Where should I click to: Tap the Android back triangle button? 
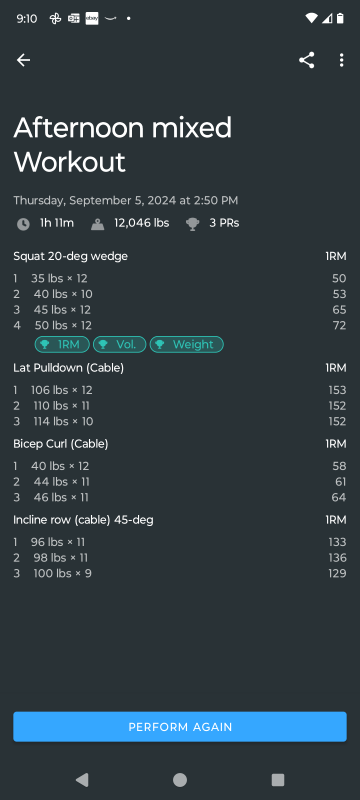coord(82,780)
